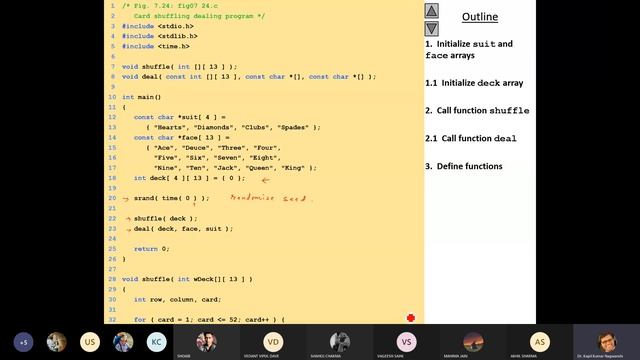Viewport: 640px width, 360px height.
Task: Click outline item '1.1 Initialize deck array'
Action: 474,83
